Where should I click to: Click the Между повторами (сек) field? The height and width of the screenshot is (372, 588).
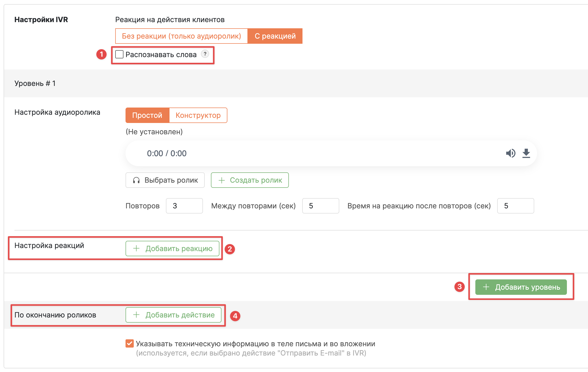point(320,206)
